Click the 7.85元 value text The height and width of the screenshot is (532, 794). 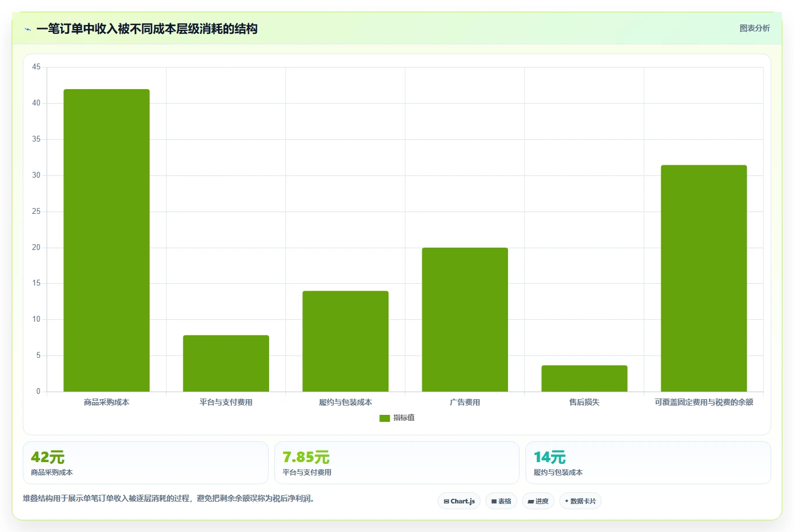click(x=306, y=457)
